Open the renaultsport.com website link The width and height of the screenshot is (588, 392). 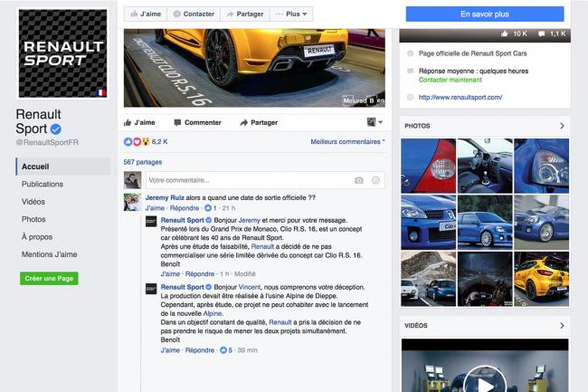[x=460, y=98]
